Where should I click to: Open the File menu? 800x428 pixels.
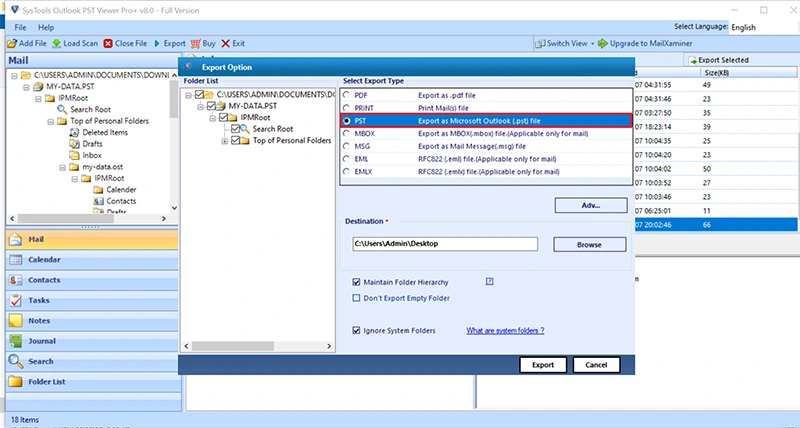pyautogui.click(x=20, y=28)
